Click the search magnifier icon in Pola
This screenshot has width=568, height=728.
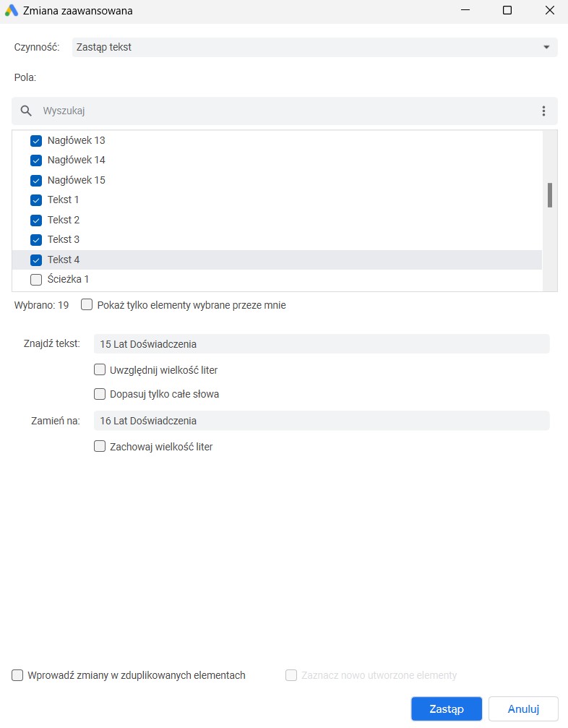26,111
